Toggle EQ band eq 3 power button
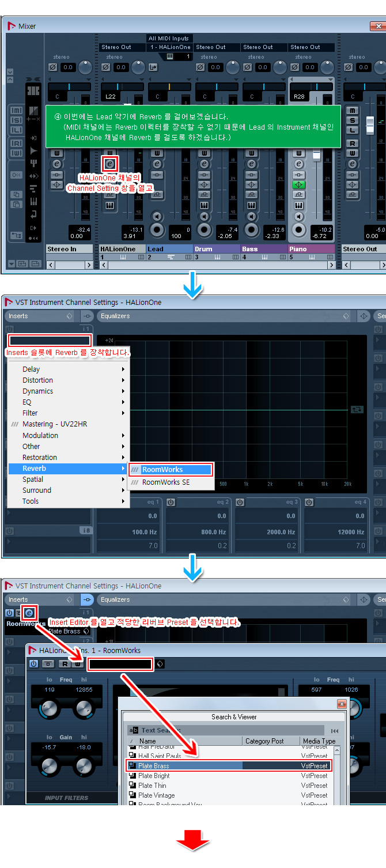This screenshot has width=386, height=868. pyautogui.click(x=240, y=502)
